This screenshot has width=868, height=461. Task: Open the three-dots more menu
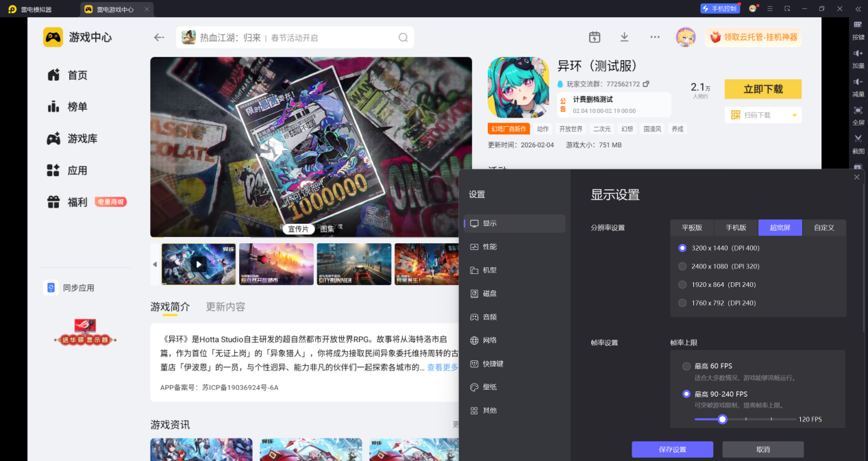point(655,37)
